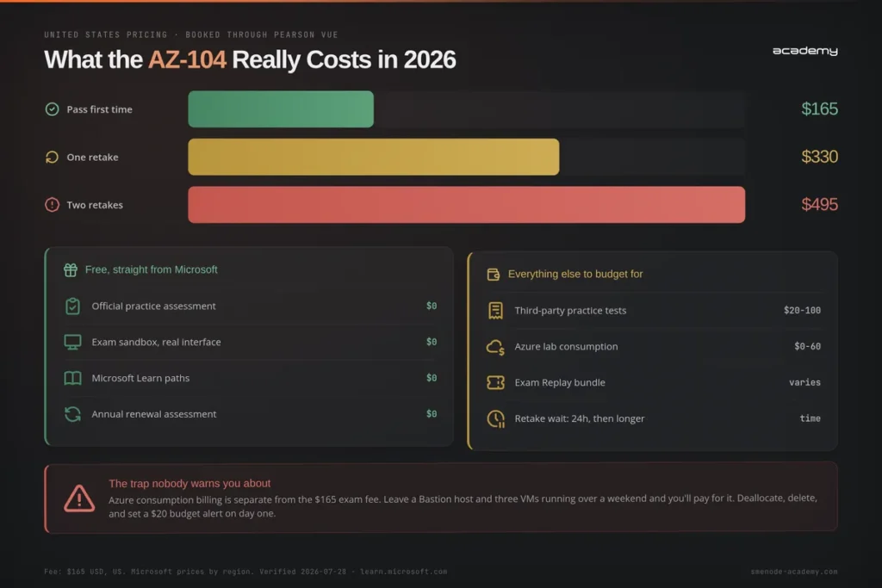Click the wallet icon beside Everything else to budget
The image size is (882, 588).
coord(494,275)
